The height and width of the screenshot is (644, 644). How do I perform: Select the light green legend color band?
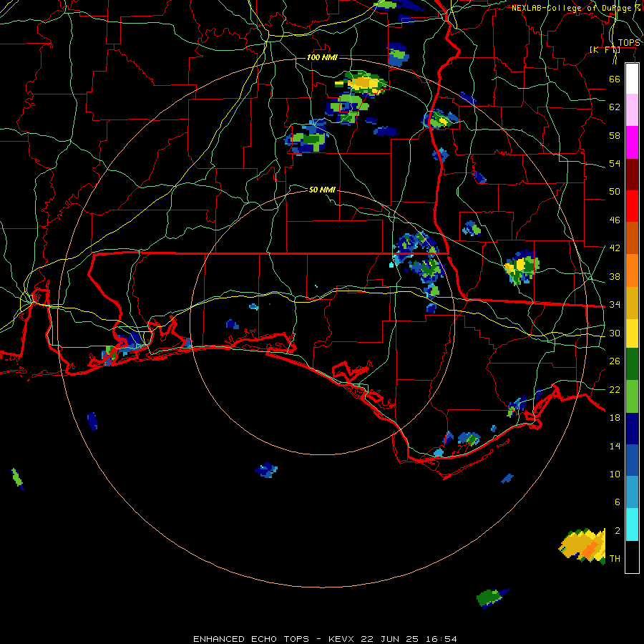click(x=632, y=396)
